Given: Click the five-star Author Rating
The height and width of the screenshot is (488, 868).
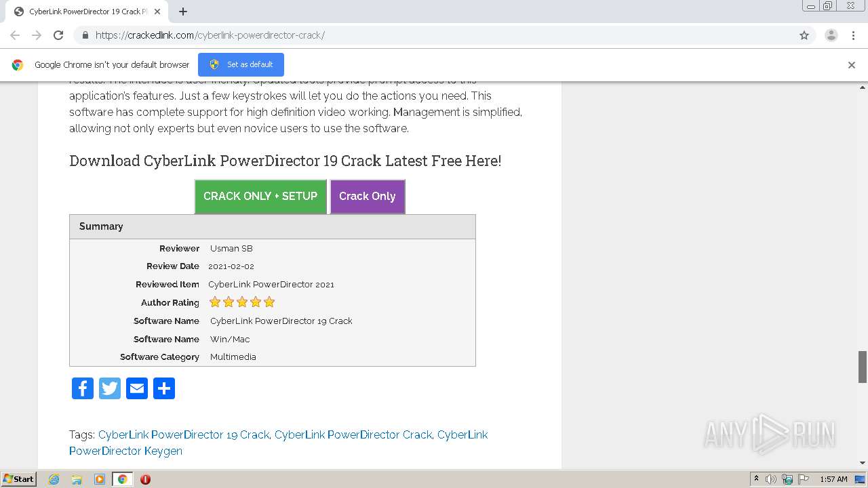Looking at the screenshot, I should click(242, 302).
